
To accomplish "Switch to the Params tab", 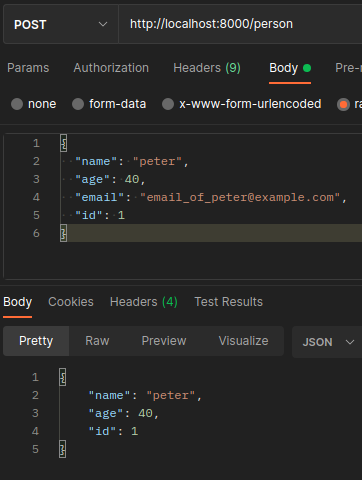I will pos(28,68).
